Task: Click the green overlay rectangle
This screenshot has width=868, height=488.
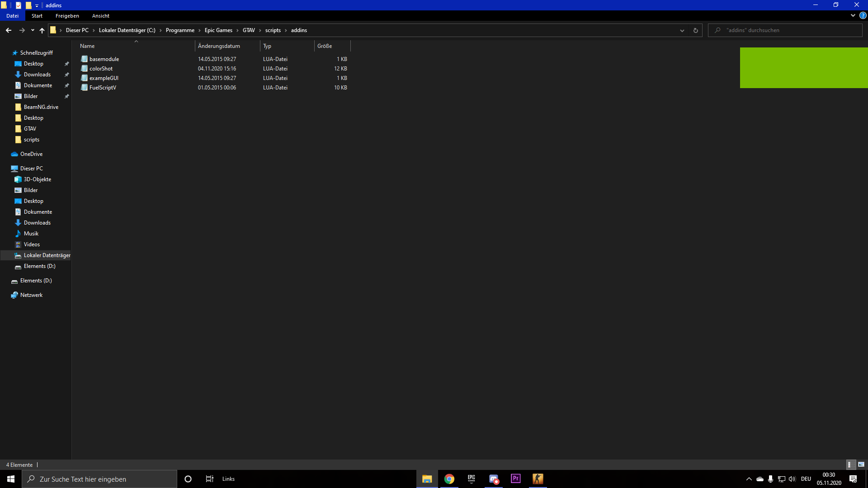Action: [x=803, y=68]
